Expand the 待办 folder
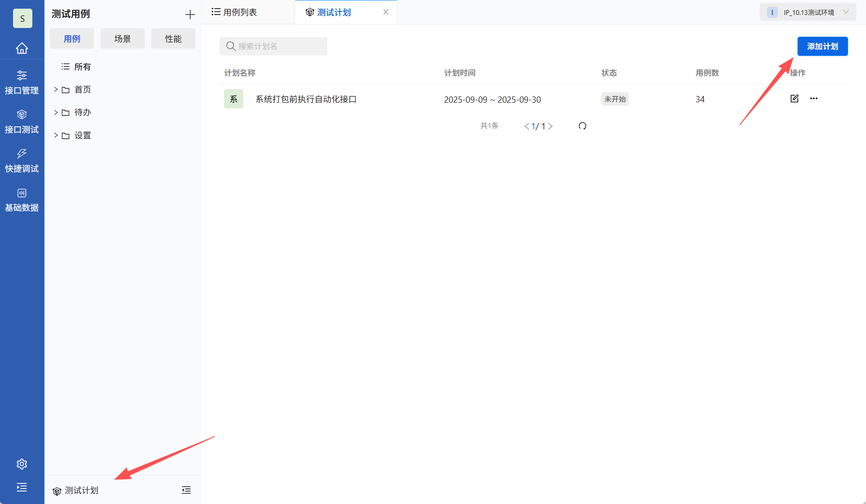The width and height of the screenshot is (866, 504). point(56,112)
